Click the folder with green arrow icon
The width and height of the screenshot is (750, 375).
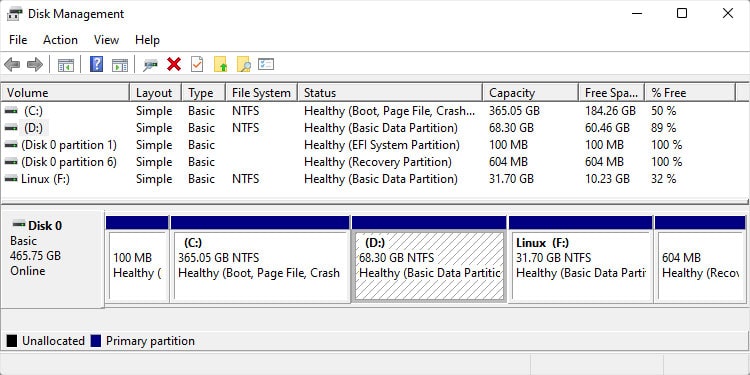pyautogui.click(x=221, y=64)
